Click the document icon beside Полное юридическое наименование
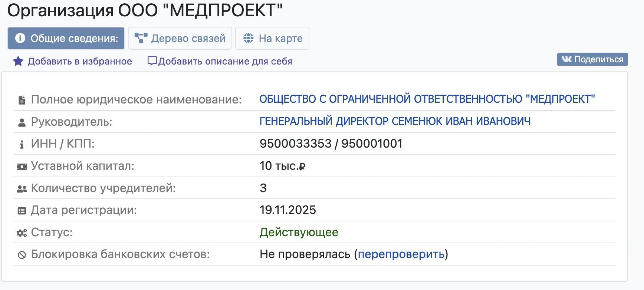This screenshot has width=644, height=290. pos(22,100)
